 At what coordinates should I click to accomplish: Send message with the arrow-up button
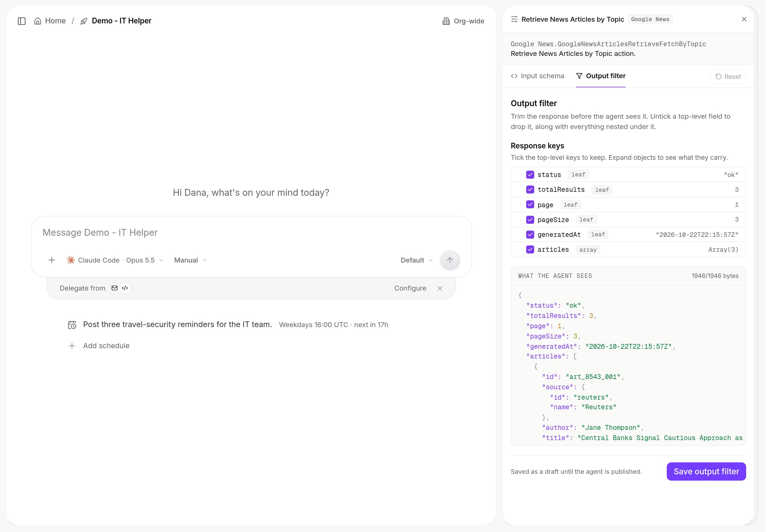coord(450,260)
